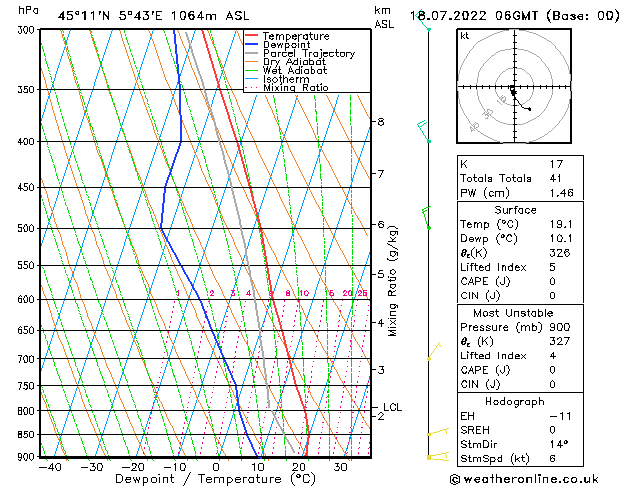Click the yellow wind barb near 700 hPa
The width and height of the screenshot is (629, 486).
pos(433,352)
